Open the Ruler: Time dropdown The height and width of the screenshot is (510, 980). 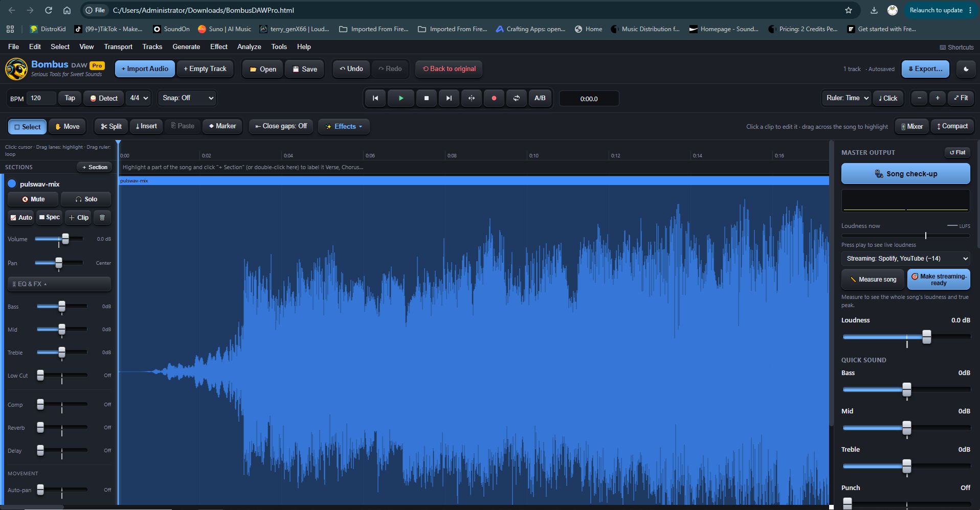tap(846, 98)
